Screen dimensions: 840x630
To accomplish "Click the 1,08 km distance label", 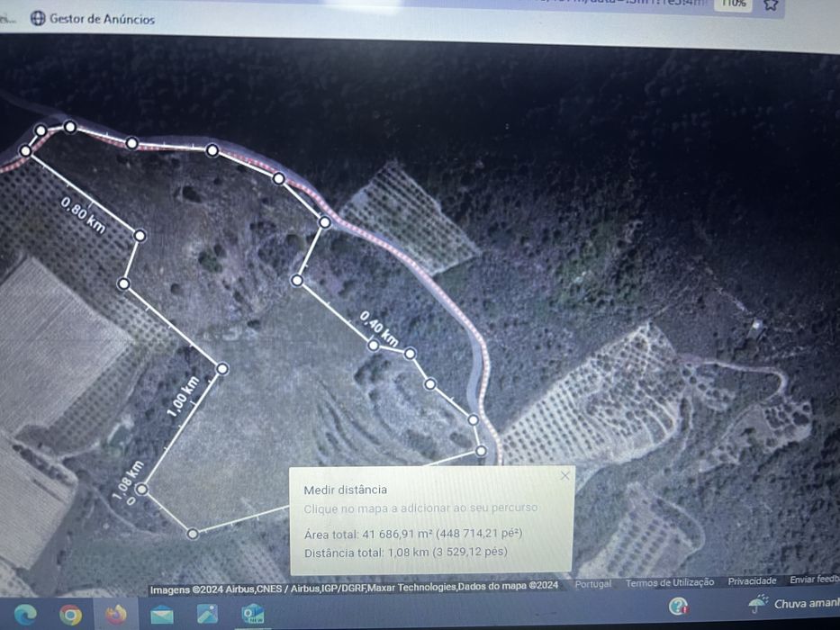I will coord(128,481).
